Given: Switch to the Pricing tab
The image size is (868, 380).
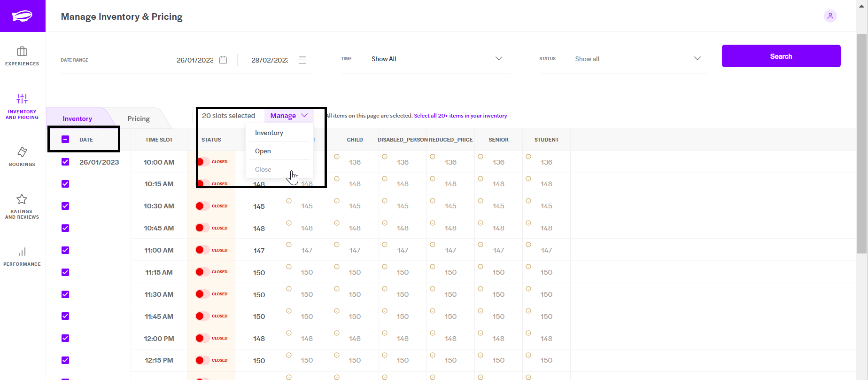Looking at the screenshot, I should point(139,119).
